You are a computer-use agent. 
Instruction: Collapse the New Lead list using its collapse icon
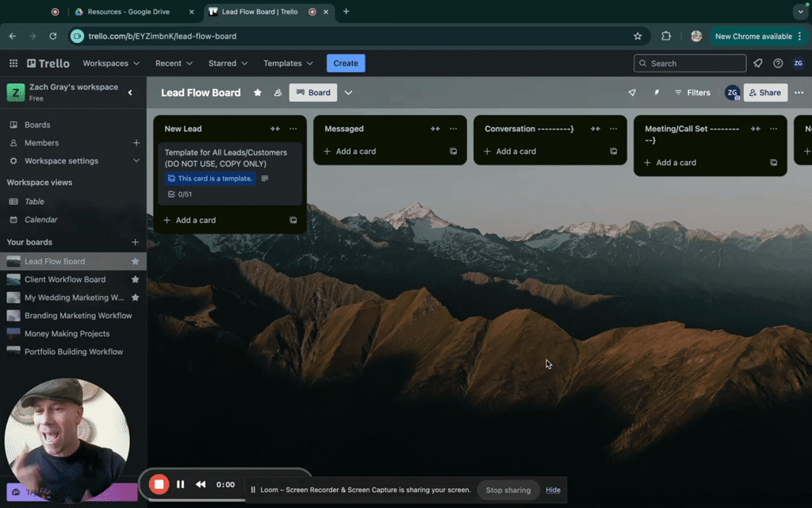[274, 128]
